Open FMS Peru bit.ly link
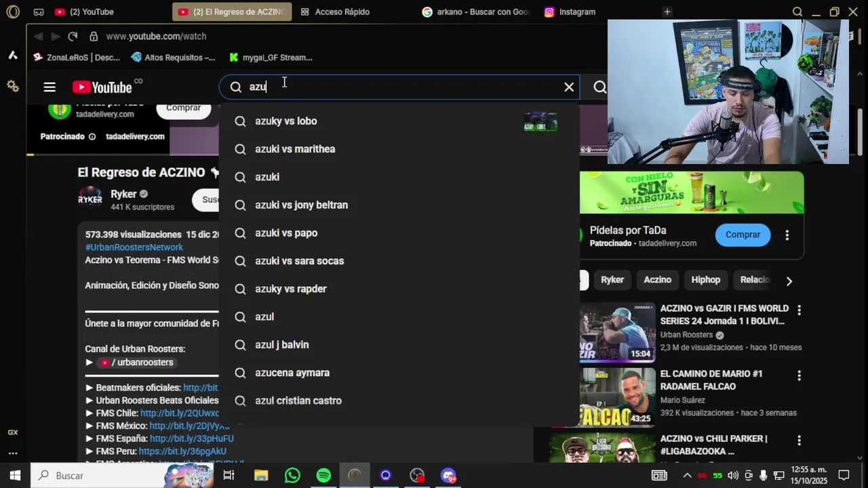The height and width of the screenshot is (488, 868). pyautogui.click(x=182, y=451)
